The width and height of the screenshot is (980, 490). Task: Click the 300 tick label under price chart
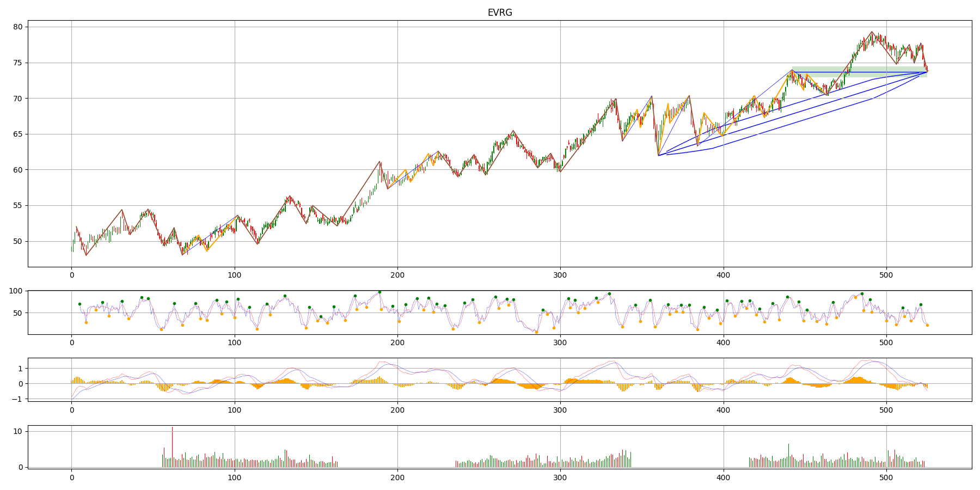(560, 275)
